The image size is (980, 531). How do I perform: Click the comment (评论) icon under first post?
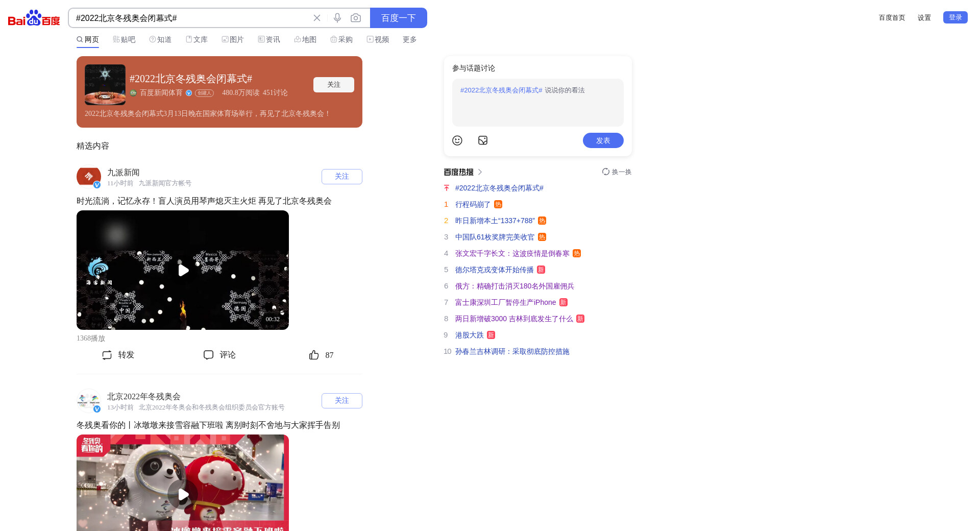pyautogui.click(x=208, y=355)
